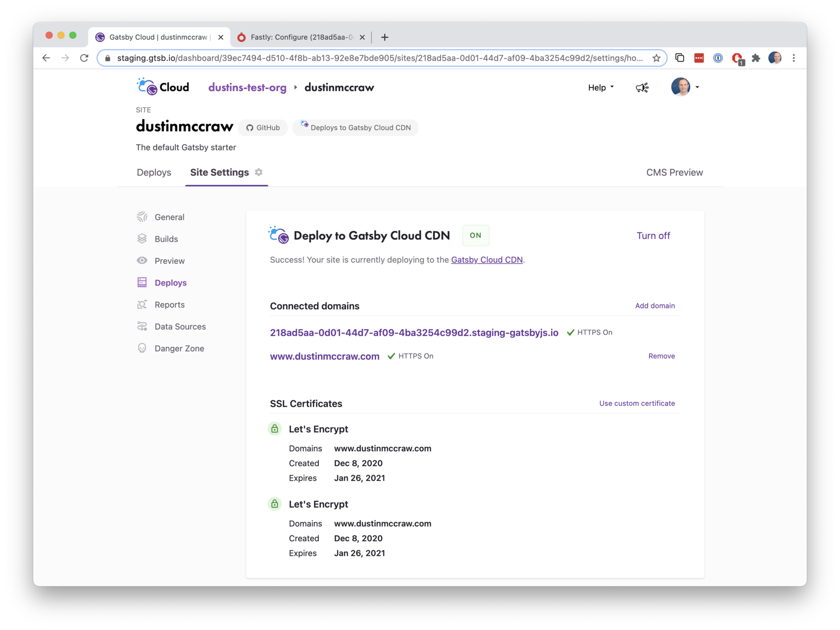
Task: Click the General sidebar icon
Action: click(x=142, y=217)
